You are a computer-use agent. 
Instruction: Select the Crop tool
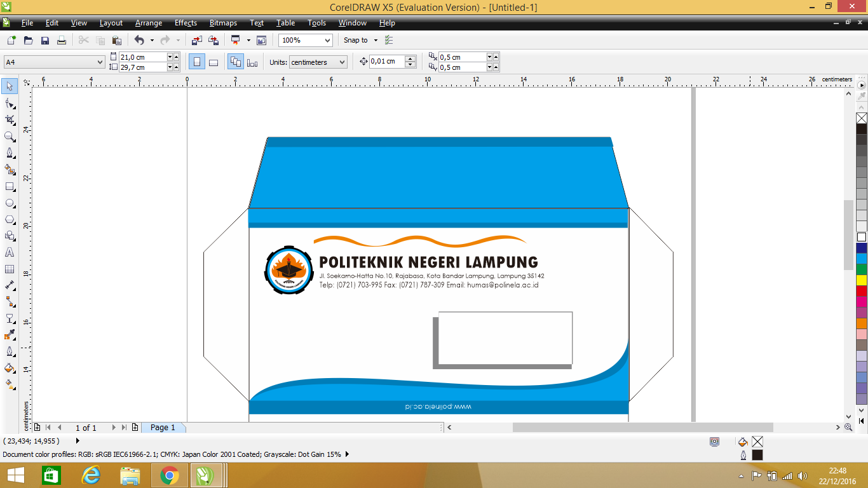point(10,119)
